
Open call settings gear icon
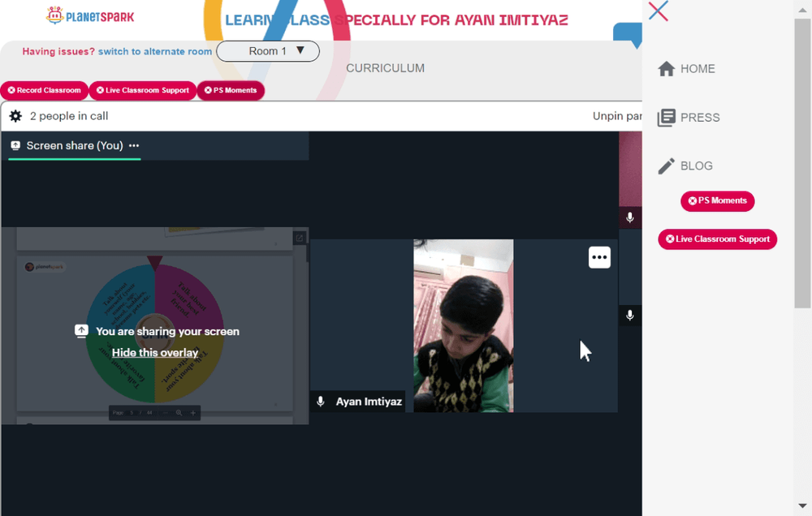(x=16, y=116)
